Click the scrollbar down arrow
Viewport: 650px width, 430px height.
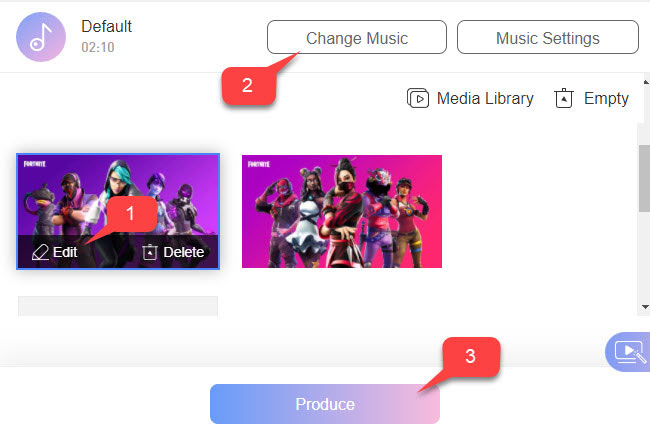[645, 307]
